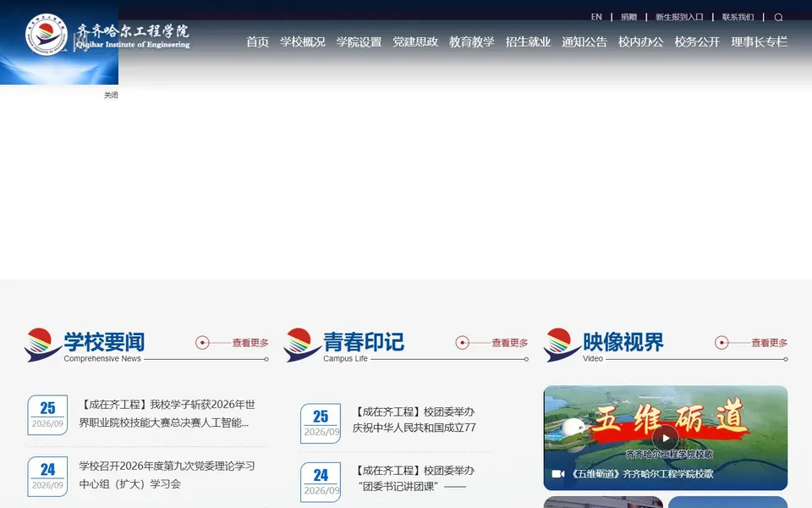
Task: Open the 学院设置 navigation menu
Action: (x=359, y=42)
